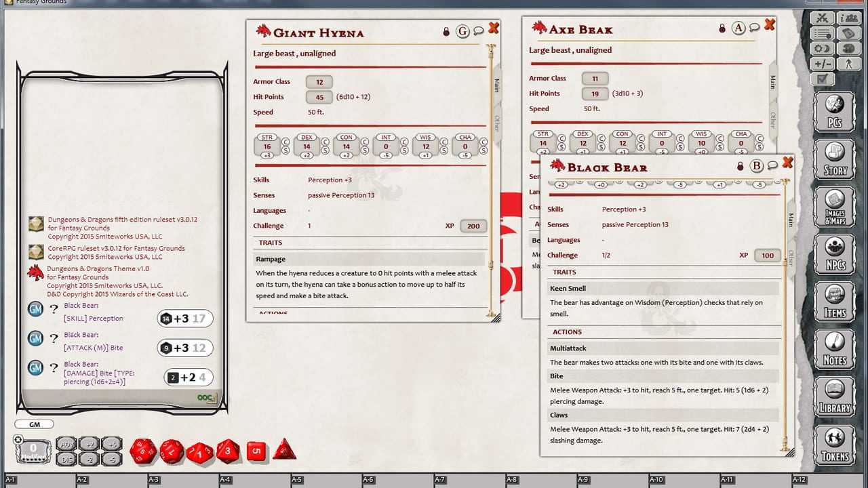Toggle the +5 modifier button
The height and width of the screenshot is (488, 868).
click(x=112, y=445)
